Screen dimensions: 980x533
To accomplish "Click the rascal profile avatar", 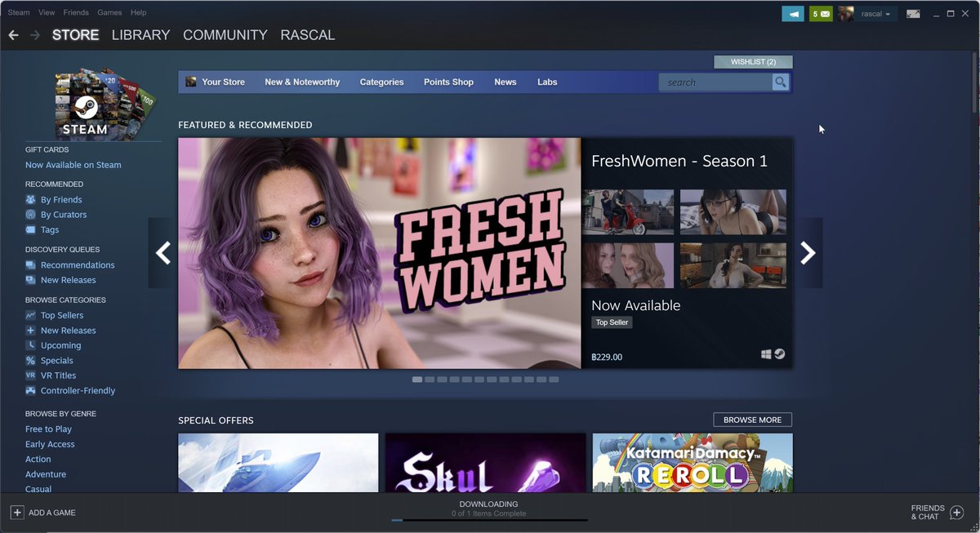I will click(846, 14).
